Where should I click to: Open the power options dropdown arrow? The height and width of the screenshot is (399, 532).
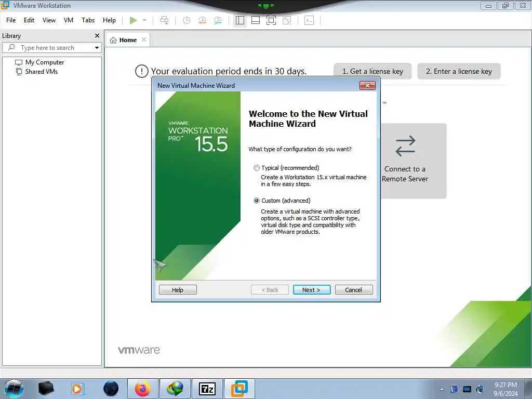pyautogui.click(x=144, y=20)
